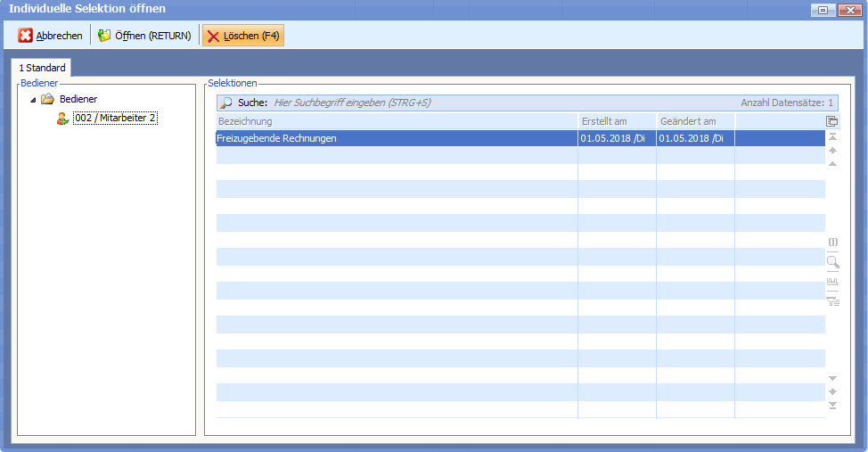Sort by Erstellt am column header
This screenshot has height=452, width=868.
pos(617,121)
